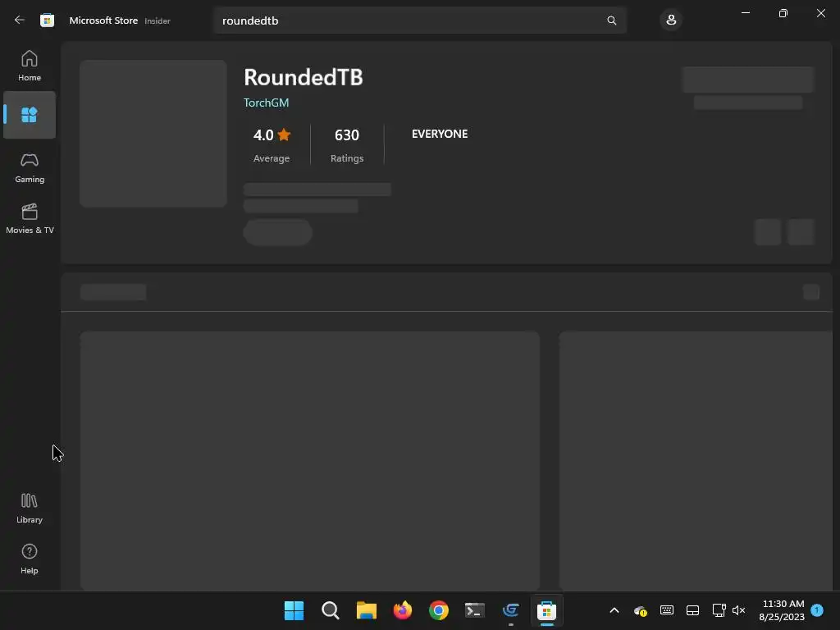This screenshot has width=840, height=630.
Task: Click Microsoft Store icon in the taskbar
Action: tap(546, 610)
